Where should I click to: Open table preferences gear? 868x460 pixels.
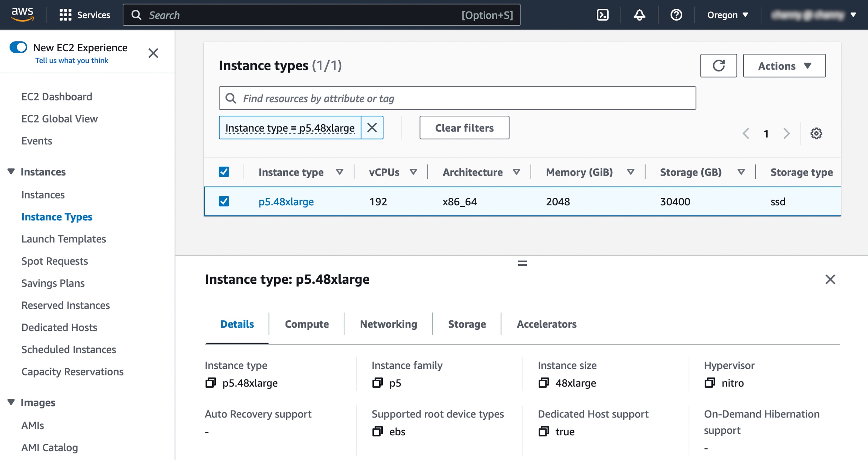point(816,134)
